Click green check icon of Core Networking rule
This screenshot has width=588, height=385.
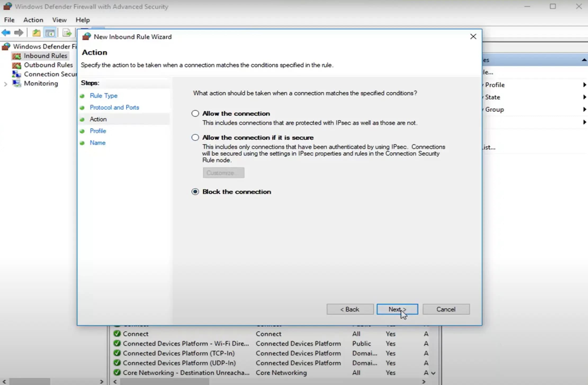117,373
